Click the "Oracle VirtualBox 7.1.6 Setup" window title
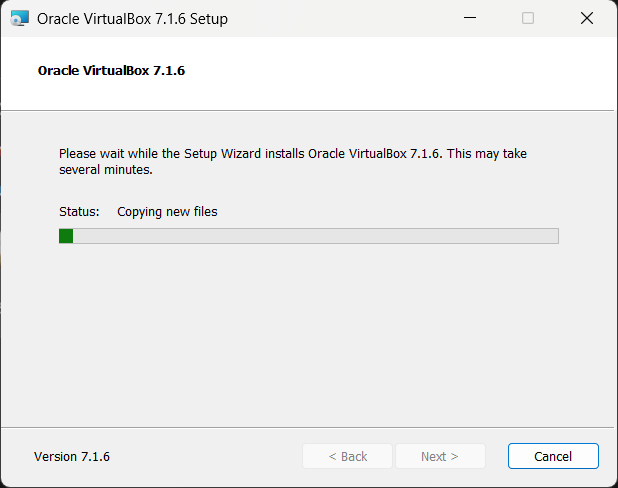 tap(132, 19)
